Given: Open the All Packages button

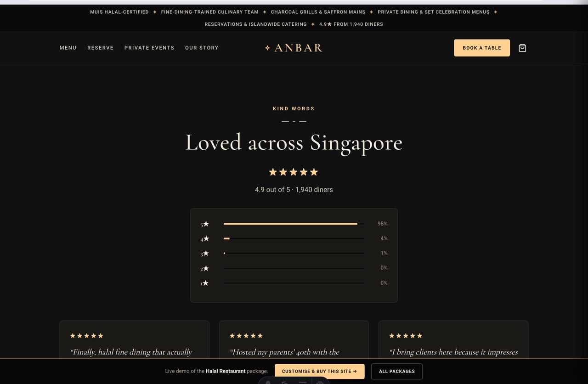Looking at the screenshot, I should pyautogui.click(x=397, y=371).
